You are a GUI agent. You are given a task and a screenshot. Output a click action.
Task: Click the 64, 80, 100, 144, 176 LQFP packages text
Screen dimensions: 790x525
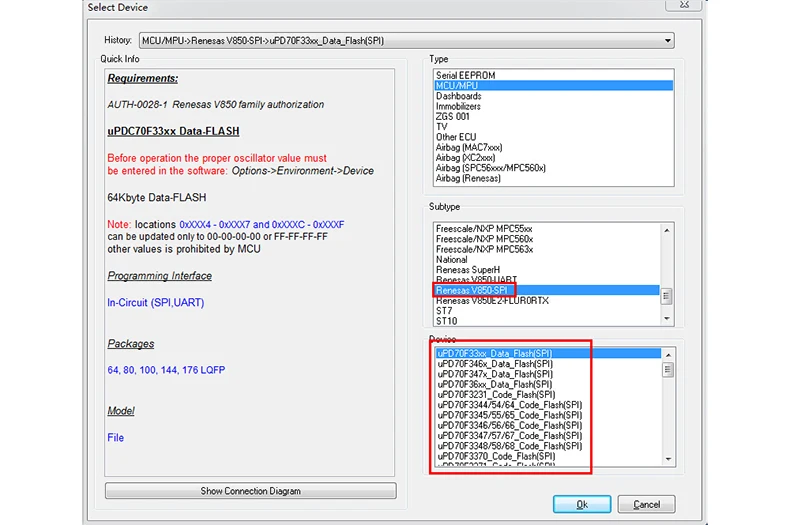coord(166,370)
